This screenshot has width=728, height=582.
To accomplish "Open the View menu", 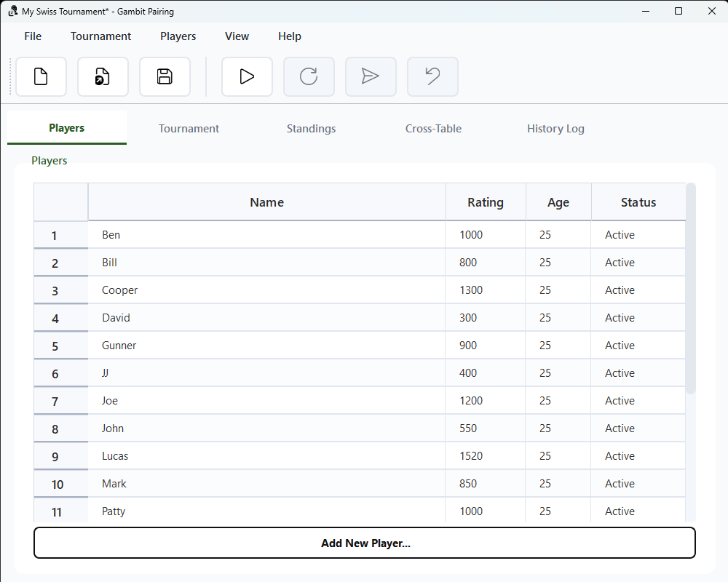I will coord(237,36).
